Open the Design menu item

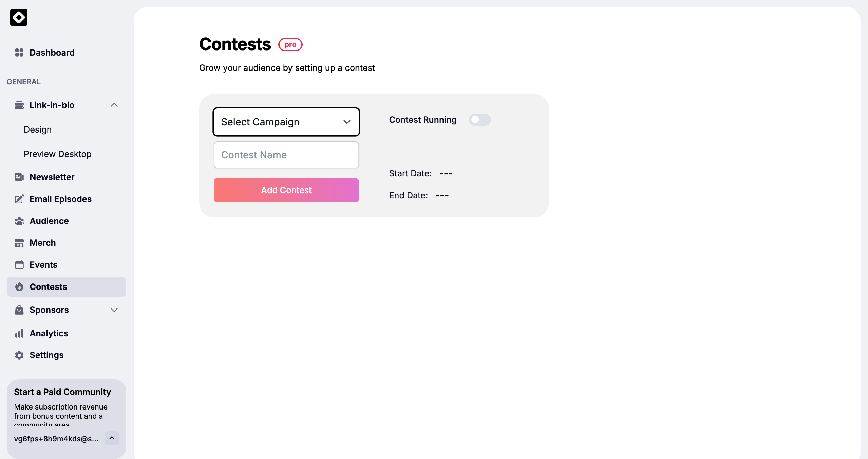pos(38,129)
